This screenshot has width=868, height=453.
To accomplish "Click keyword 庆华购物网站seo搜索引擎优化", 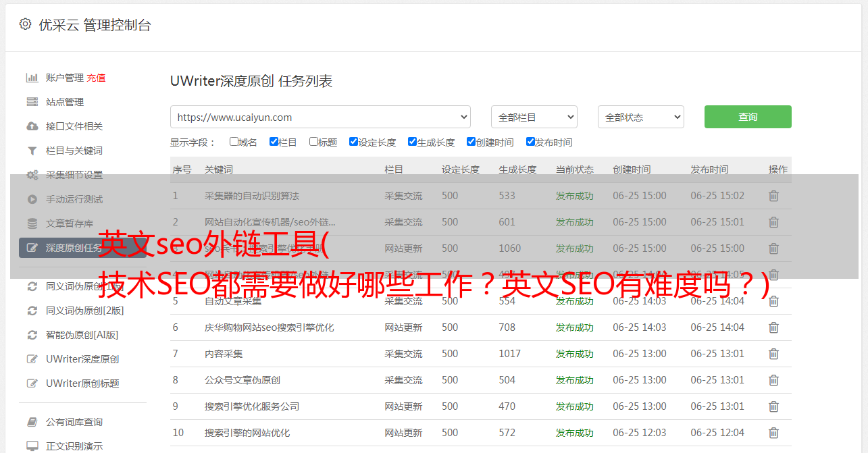I will pyautogui.click(x=270, y=327).
